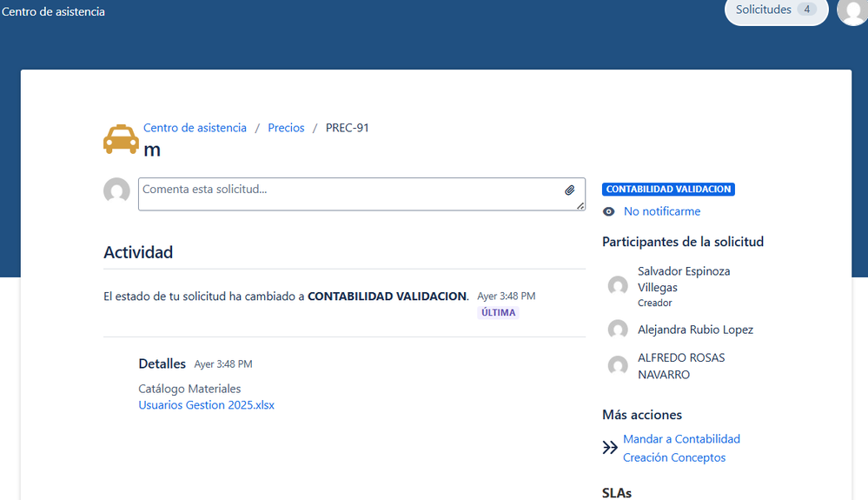Click No notificarme link

click(x=662, y=211)
